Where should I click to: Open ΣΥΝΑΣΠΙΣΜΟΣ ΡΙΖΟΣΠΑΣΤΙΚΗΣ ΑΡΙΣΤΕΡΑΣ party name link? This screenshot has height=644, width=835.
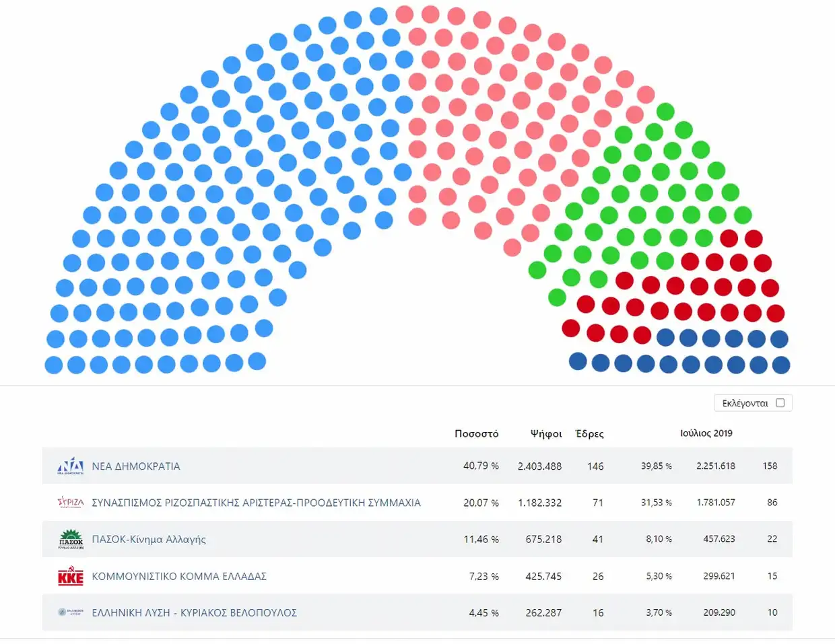pyautogui.click(x=256, y=503)
